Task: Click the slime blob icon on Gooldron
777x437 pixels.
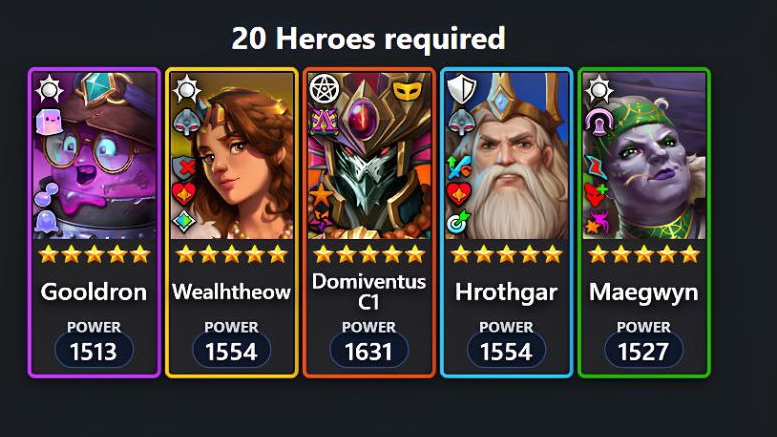Action: pyautogui.click(x=46, y=221)
